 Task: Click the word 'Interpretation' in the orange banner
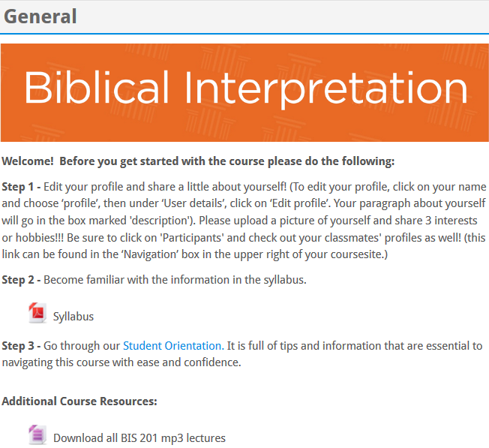click(x=326, y=89)
